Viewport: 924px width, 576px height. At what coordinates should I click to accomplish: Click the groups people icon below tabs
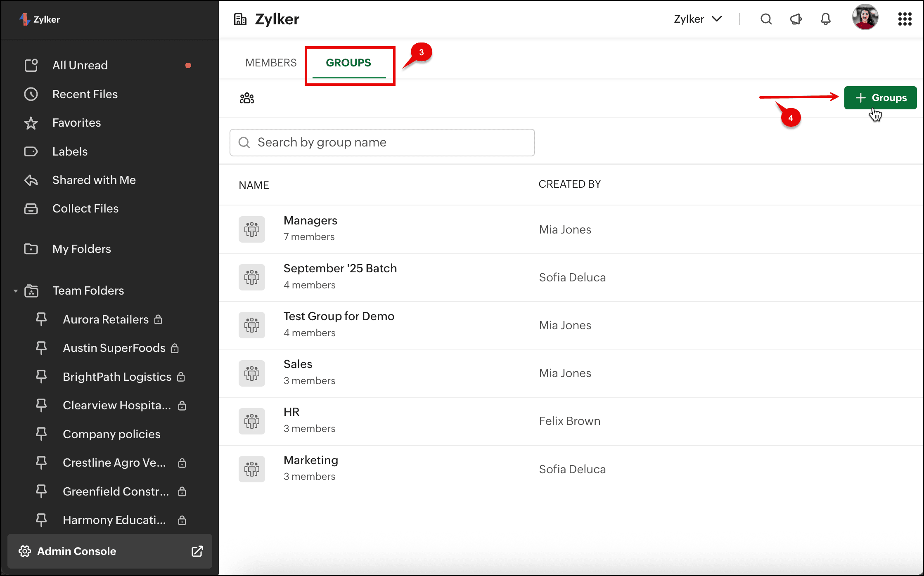tap(247, 98)
